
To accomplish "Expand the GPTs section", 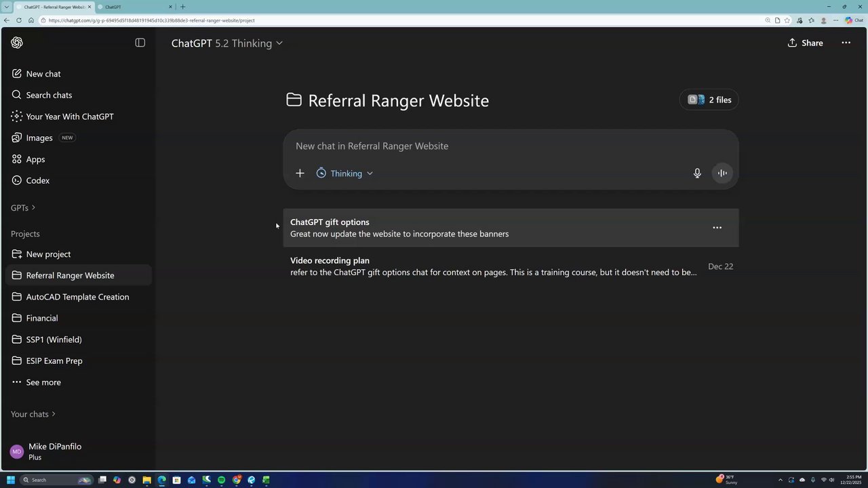I will click(x=23, y=207).
